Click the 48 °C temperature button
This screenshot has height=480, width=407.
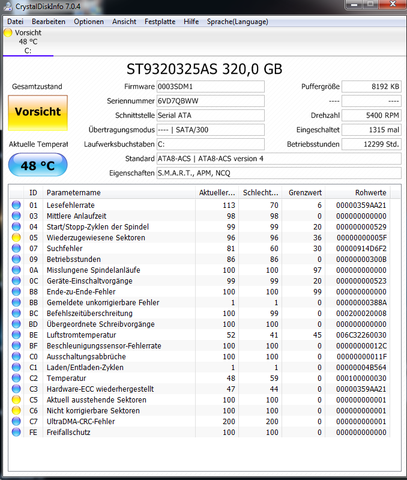(x=38, y=165)
